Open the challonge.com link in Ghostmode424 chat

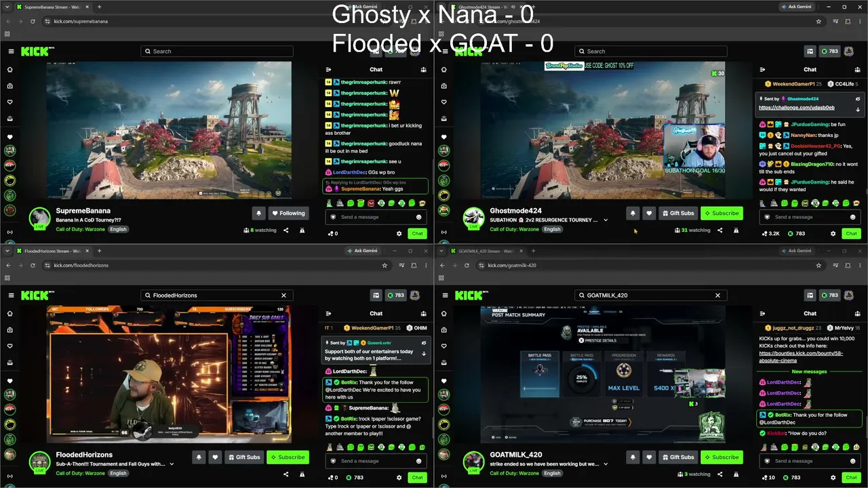click(797, 108)
